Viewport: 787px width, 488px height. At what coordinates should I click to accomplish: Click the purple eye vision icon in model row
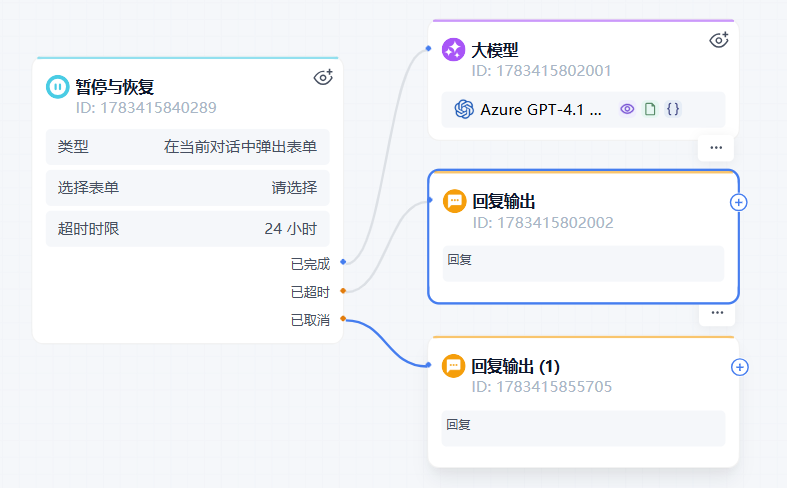pos(627,109)
